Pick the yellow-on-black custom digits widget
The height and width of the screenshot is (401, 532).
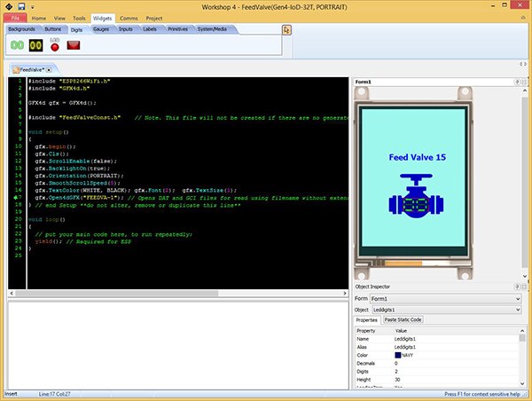pyautogui.click(x=35, y=44)
